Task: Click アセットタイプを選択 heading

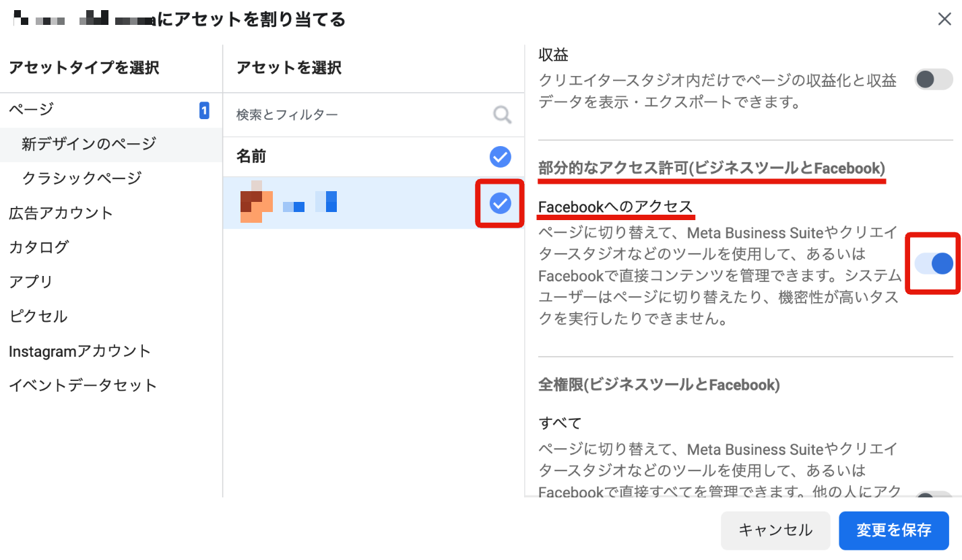Action: (x=84, y=67)
